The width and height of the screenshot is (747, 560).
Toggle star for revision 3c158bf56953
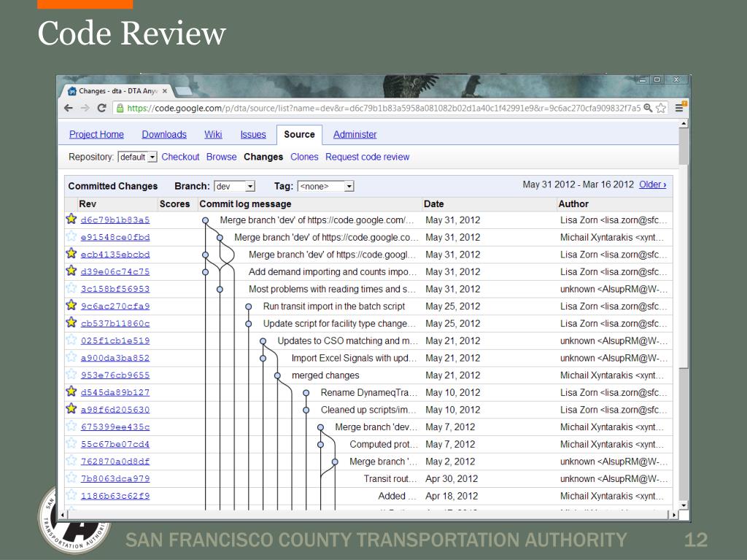tap(71, 289)
